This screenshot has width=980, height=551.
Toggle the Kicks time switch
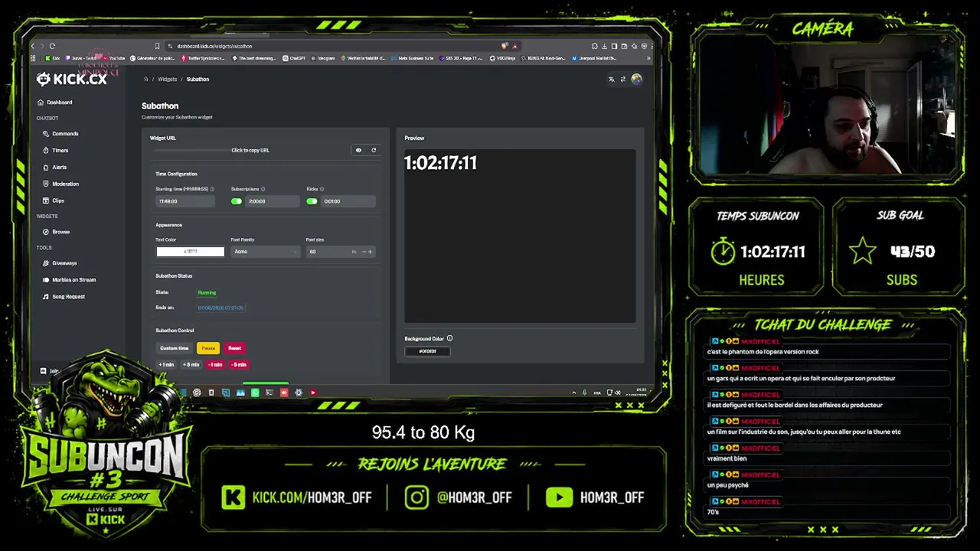[312, 201]
